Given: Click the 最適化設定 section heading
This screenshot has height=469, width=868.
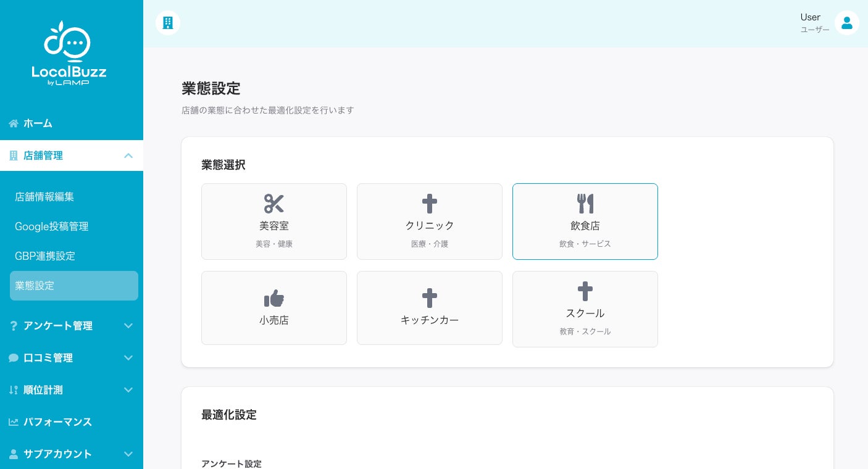Looking at the screenshot, I should coord(229,415).
